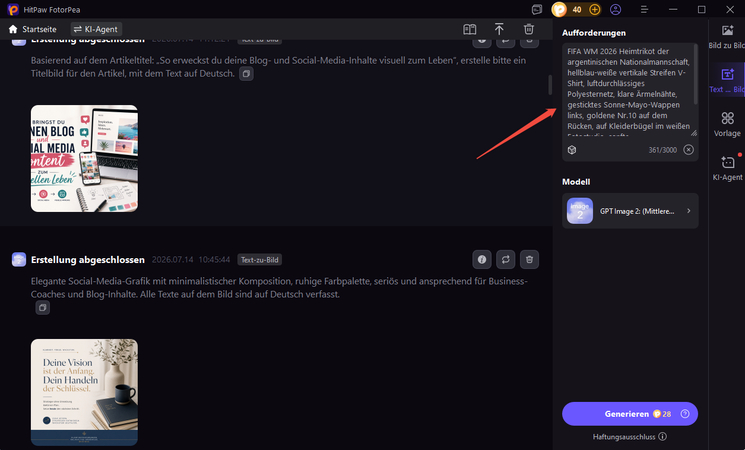Switch to the KI-Agent tab
The height and width of the screenshot is (450, 745).
point(96,29)
